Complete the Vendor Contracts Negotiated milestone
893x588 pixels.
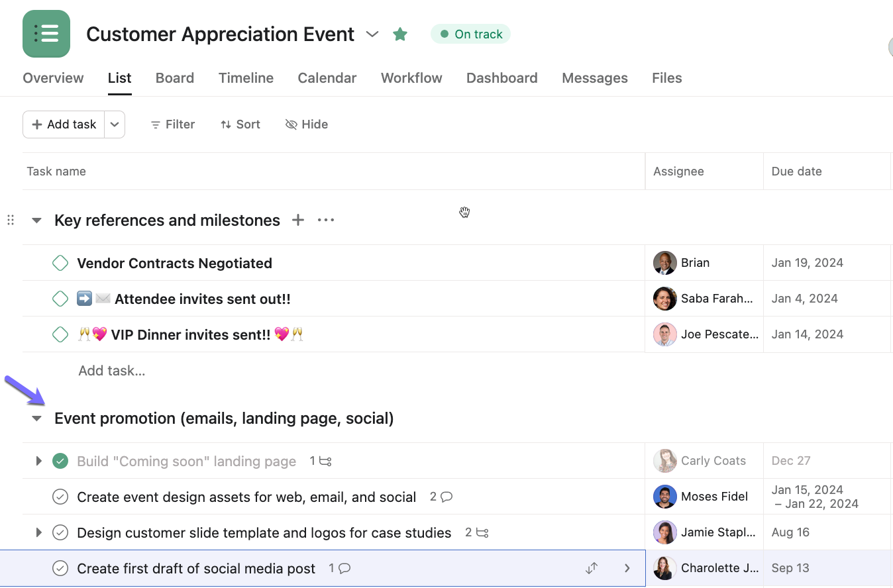point(60,263)
